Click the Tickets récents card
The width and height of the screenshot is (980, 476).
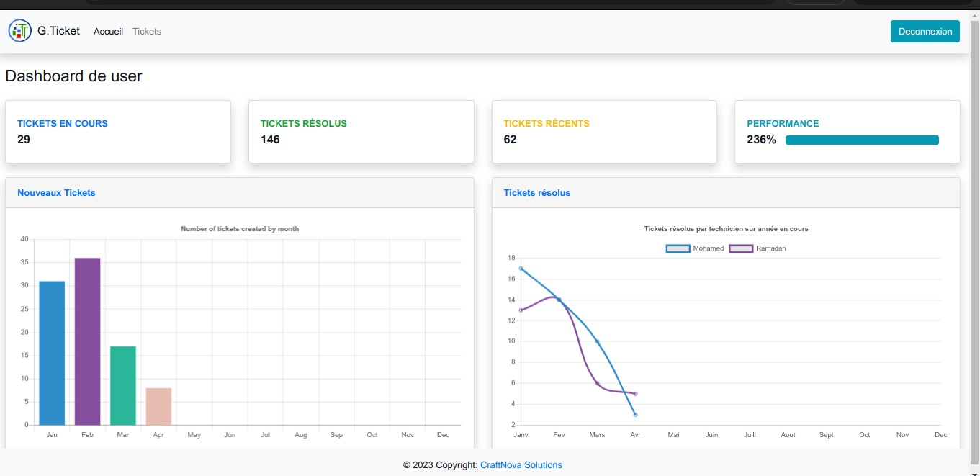click(603, 132)
